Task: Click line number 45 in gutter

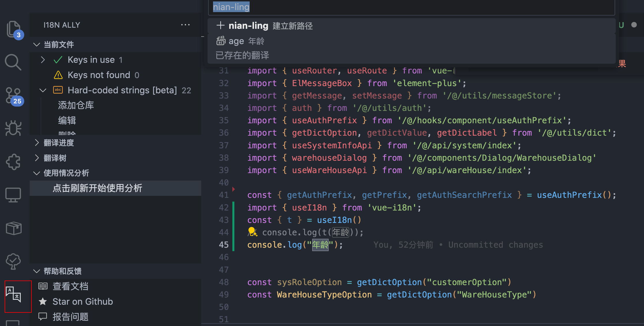Action: coord(224,245)
